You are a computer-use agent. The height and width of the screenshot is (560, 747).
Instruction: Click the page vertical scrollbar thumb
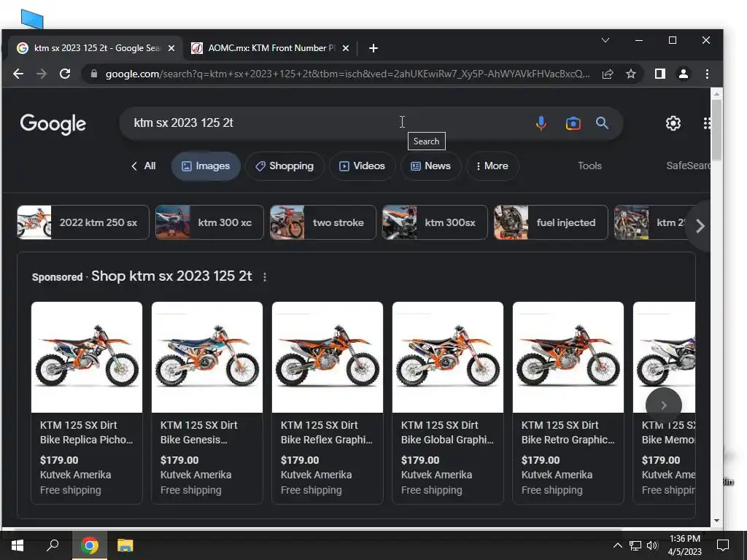pos(716,130)
